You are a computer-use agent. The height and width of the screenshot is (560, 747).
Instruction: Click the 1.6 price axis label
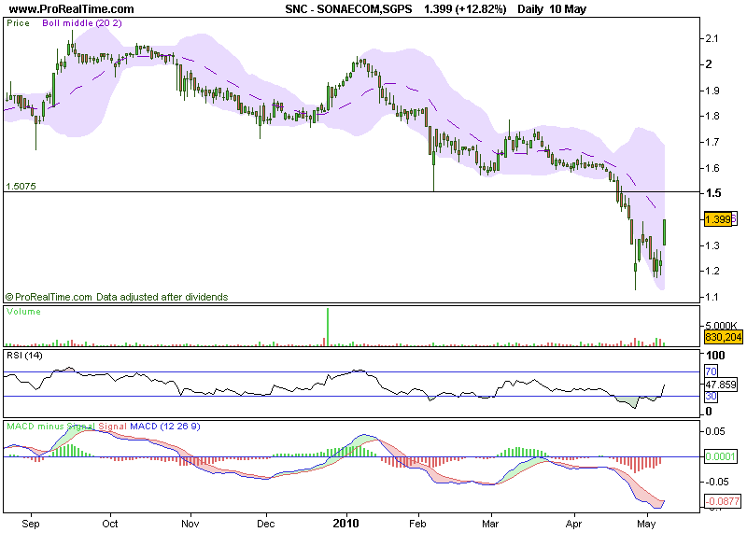[712, 168]
